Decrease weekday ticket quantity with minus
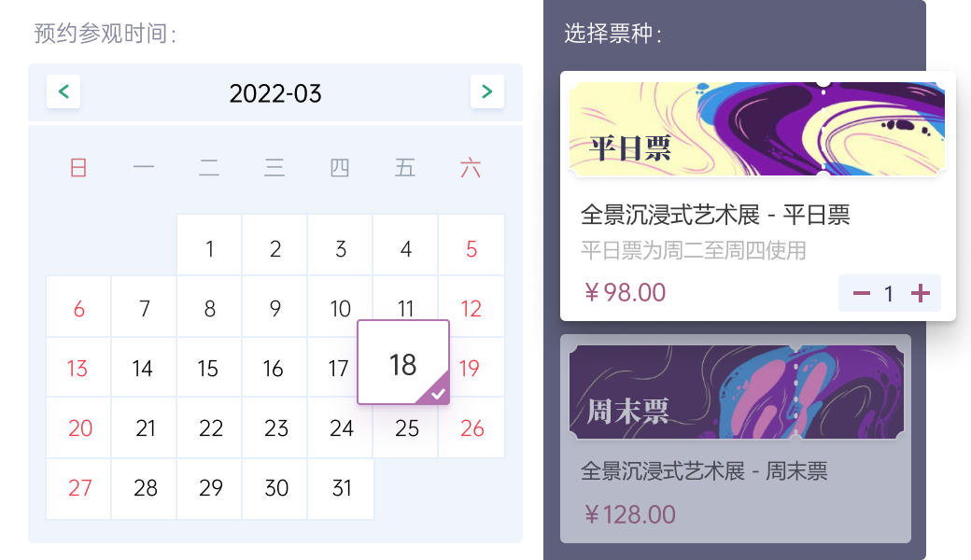 point(862,294)
